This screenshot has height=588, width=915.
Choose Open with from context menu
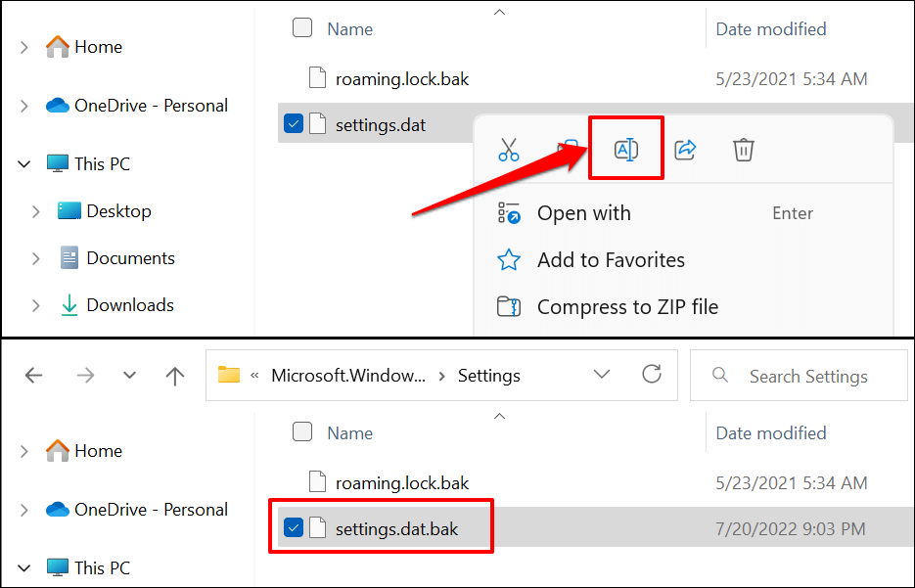click(583, 213)
